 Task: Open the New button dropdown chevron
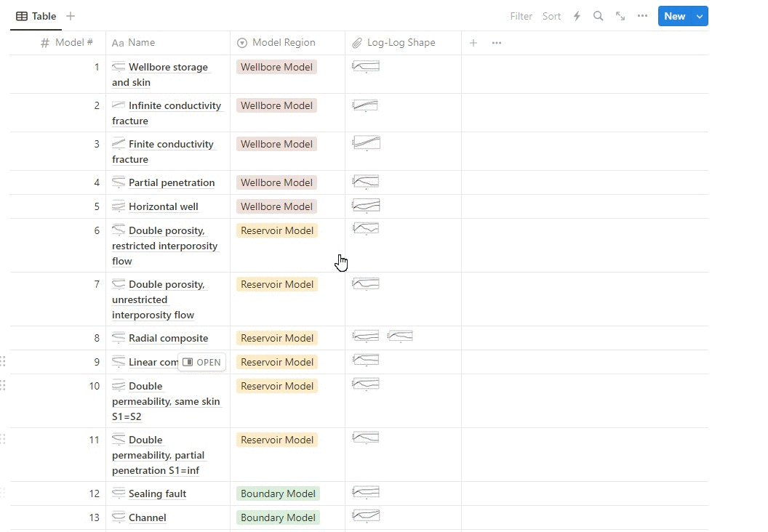[699, 15]
